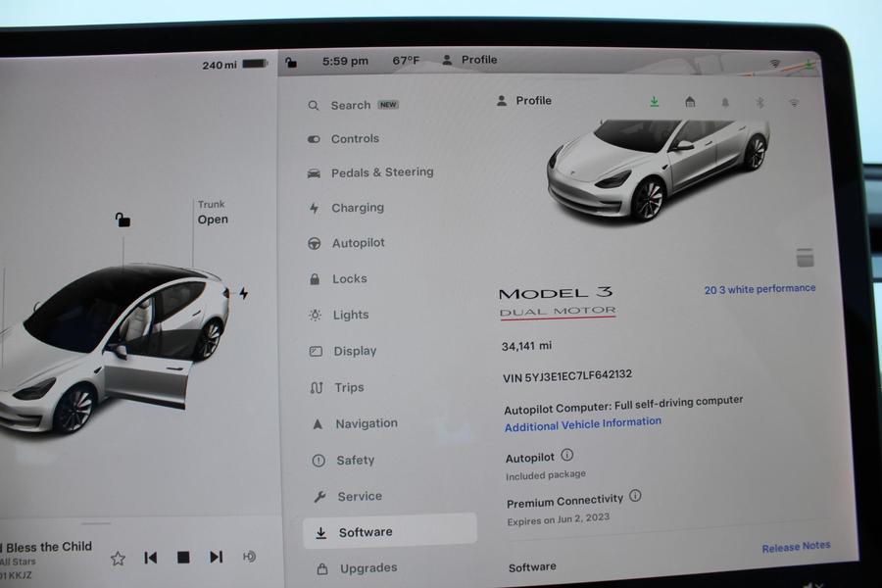Screen dimensions: 882x588
Task: Open the notifications bell icon
Action: 725,102
